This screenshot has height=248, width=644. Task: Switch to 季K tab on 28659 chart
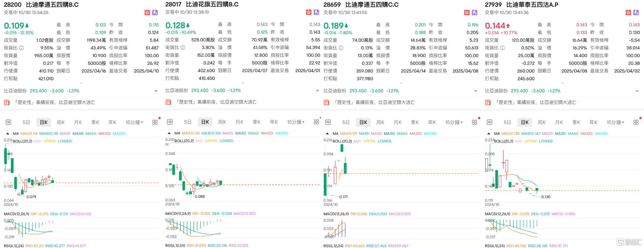pos(415,122)
